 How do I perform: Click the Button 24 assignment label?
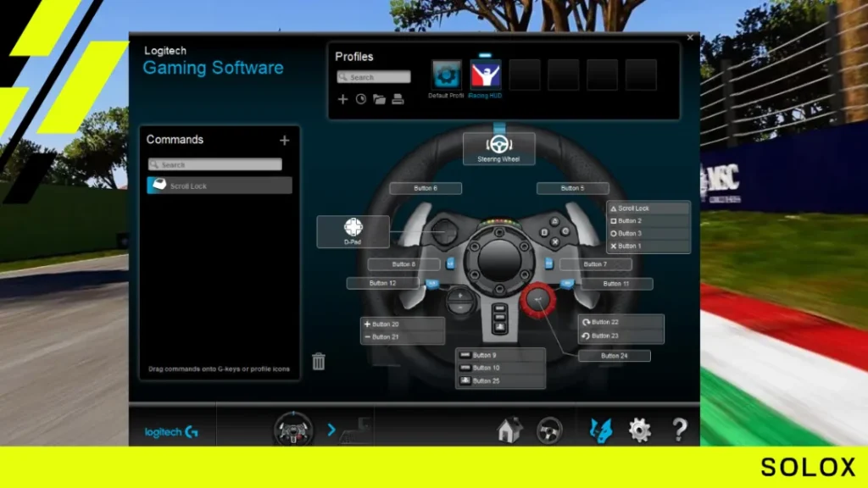click(615, 356)
